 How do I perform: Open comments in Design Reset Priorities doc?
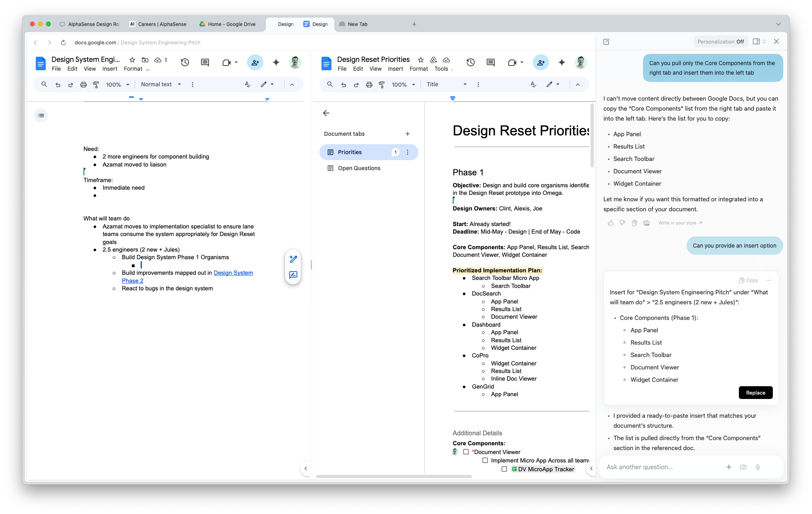pos(490,62)
